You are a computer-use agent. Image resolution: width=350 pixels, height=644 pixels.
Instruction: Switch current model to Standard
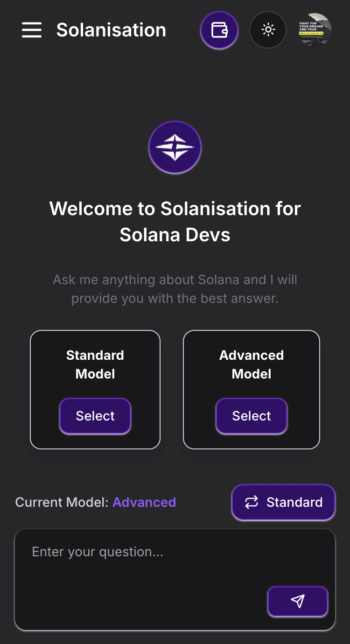(284, 502)
